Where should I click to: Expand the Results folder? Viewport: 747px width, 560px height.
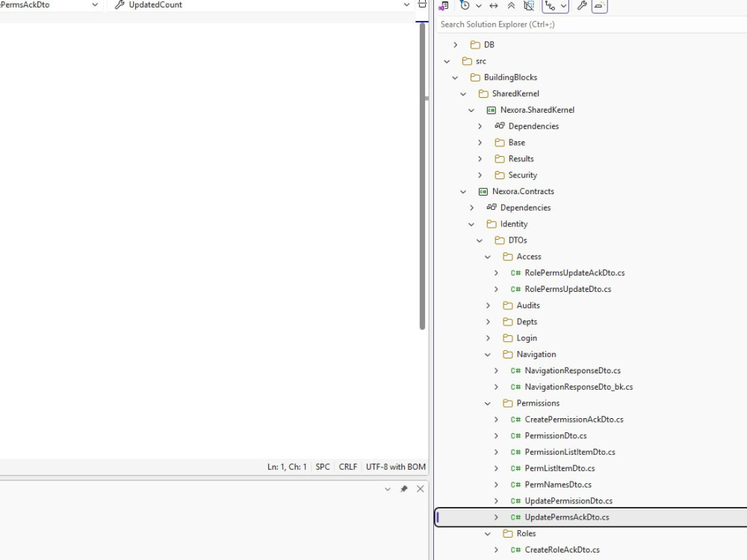click(x=480, y=159)
